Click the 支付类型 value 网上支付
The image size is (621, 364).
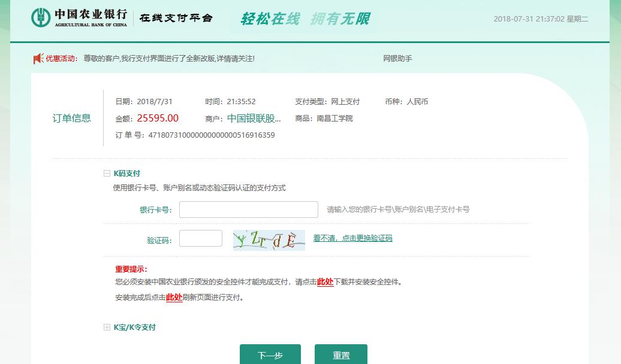345,102
